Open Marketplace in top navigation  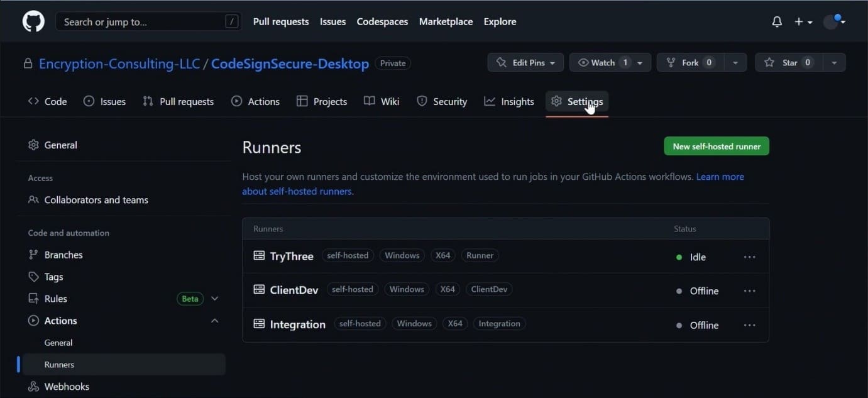(446, 21)
